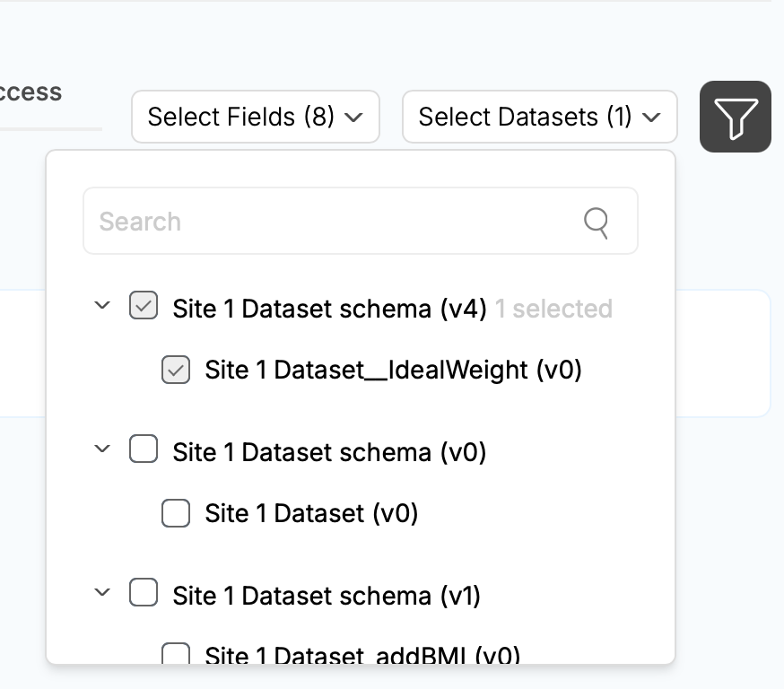Uncheck Site 1 Dataset__IdealWeight (v0) checkbox
Viewport: 784px width, 689px height.
176,370
